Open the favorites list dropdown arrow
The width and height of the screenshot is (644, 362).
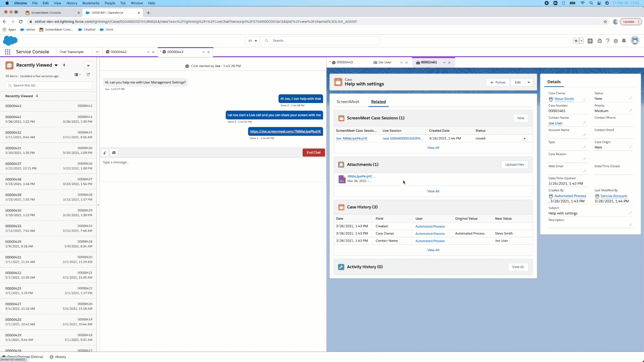581,41
